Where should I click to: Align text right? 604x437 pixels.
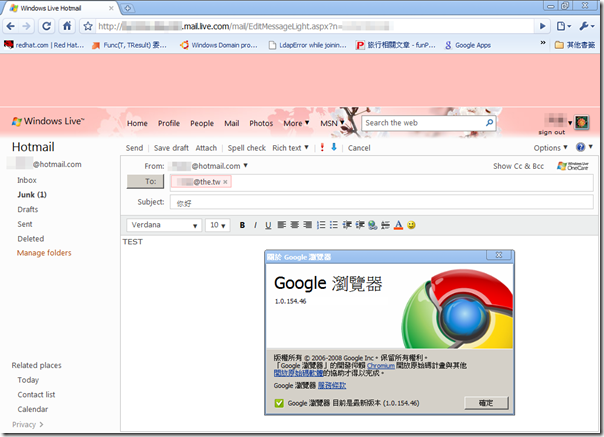click(307, 225)
